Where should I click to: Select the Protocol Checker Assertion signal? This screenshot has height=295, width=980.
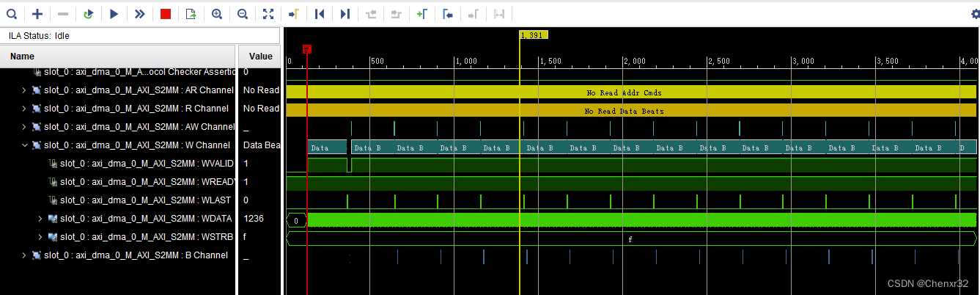point(140,72)
